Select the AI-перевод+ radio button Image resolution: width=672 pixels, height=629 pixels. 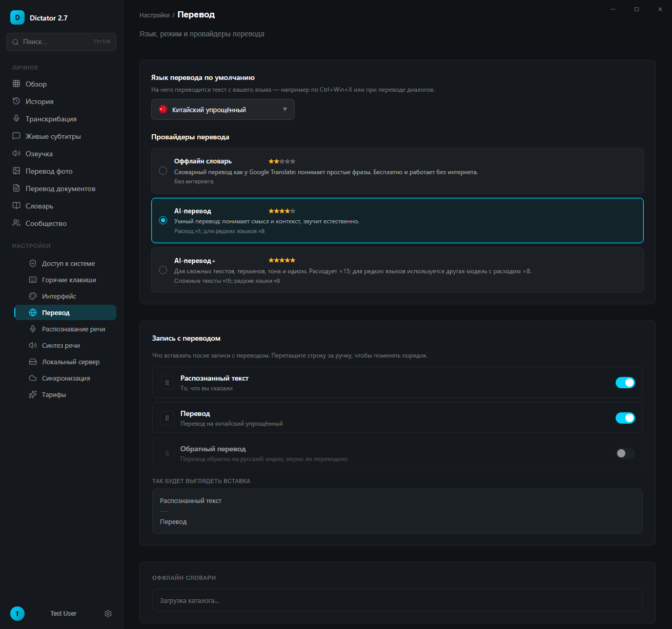click(163, 270)
